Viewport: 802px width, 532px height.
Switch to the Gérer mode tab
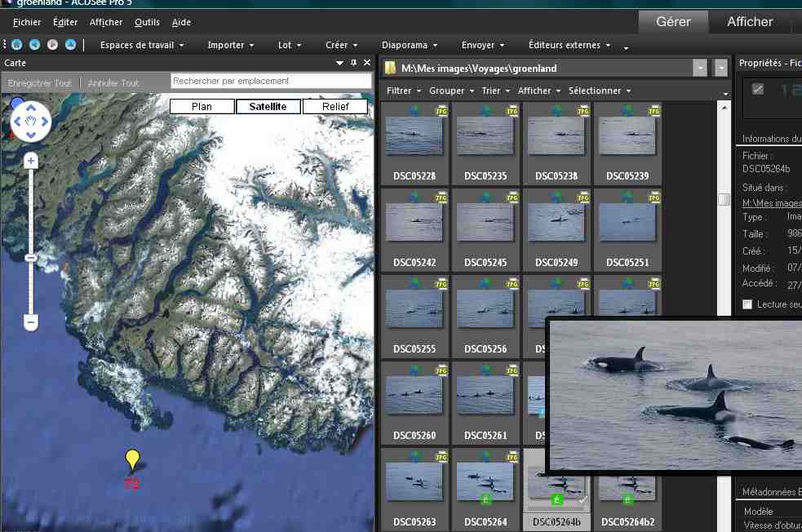[x=673, y=21]
